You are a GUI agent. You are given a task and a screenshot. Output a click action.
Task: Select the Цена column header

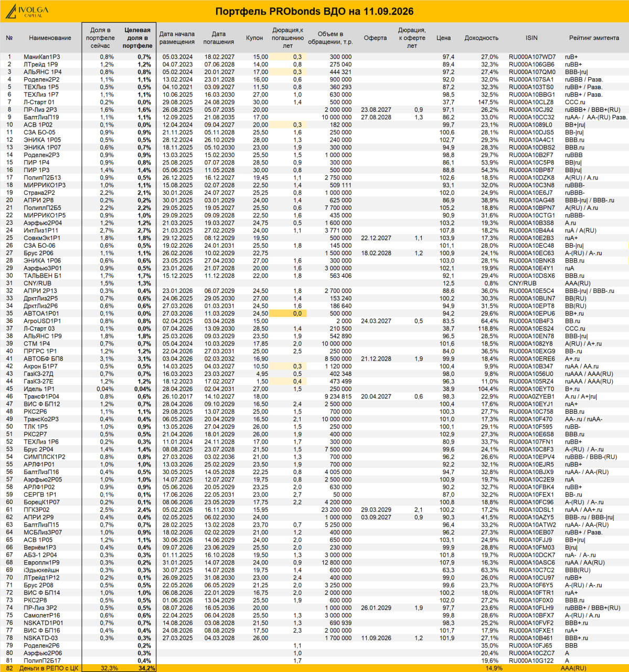point(443,38)
